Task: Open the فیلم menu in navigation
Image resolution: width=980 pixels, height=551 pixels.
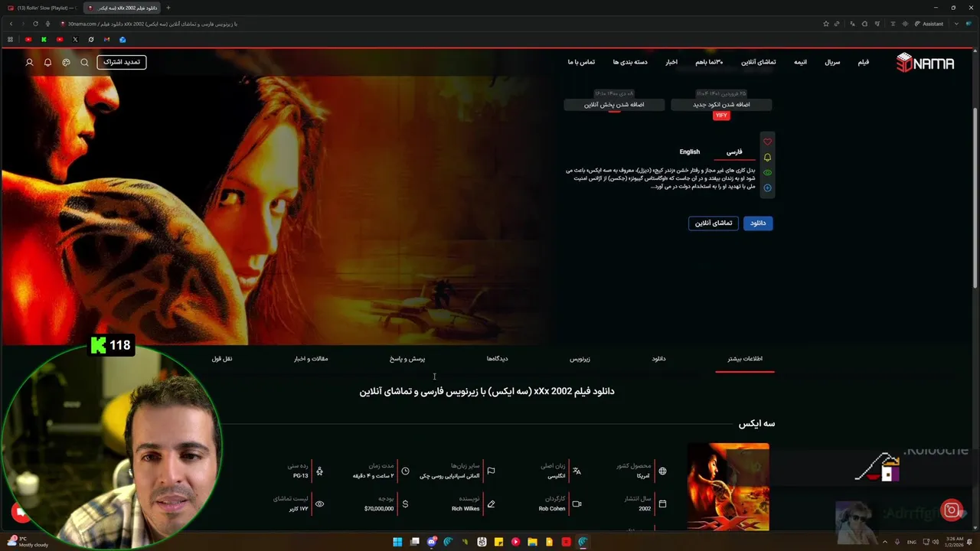Action: coord(863,62)
